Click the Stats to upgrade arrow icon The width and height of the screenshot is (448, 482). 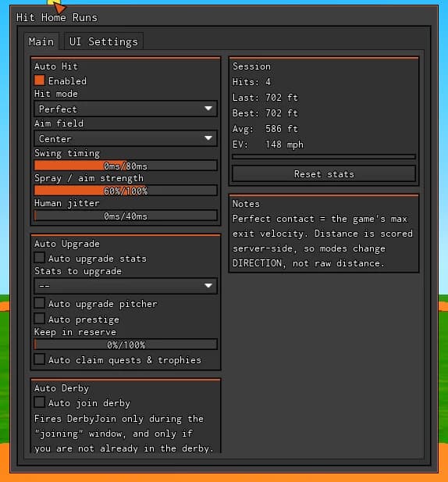208,286
